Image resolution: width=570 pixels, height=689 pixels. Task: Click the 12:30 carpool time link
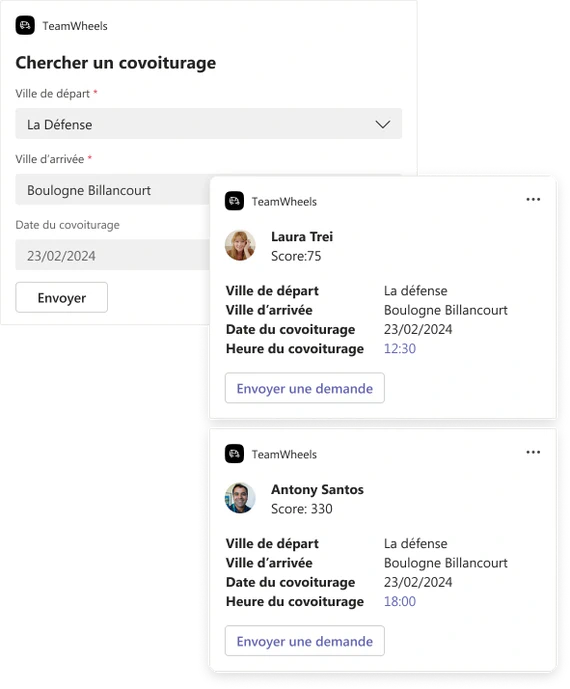(x=399, y=348)
